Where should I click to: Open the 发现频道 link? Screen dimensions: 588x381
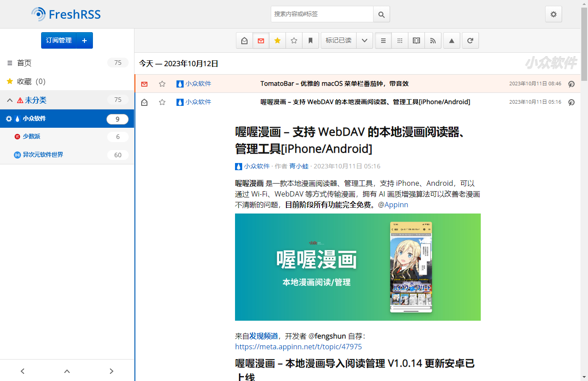263,336
